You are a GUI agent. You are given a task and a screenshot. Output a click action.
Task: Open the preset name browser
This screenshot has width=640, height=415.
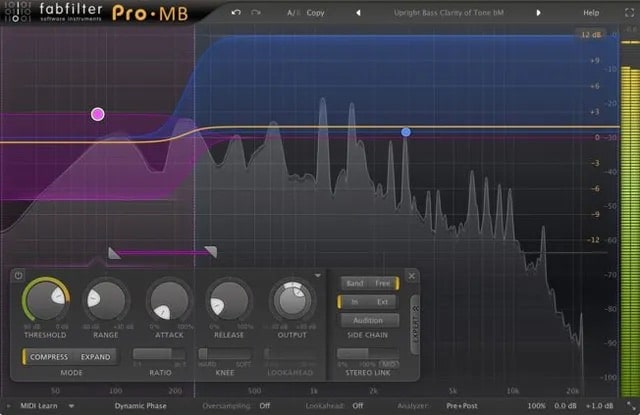pyautogui.click(x=448, y=13)
